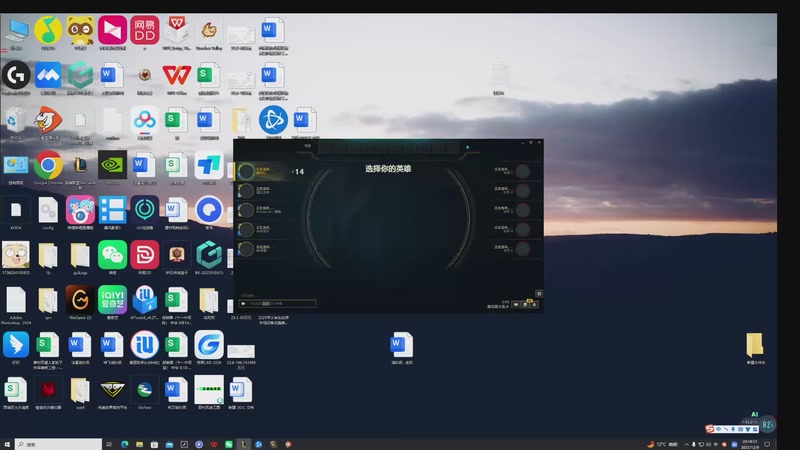Click the taskbar search box
This screenshot has width=800, height=450.
pos(59,444)
